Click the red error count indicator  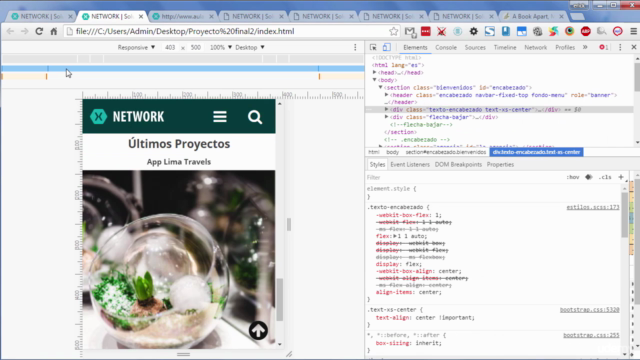(x=604, y=47)
